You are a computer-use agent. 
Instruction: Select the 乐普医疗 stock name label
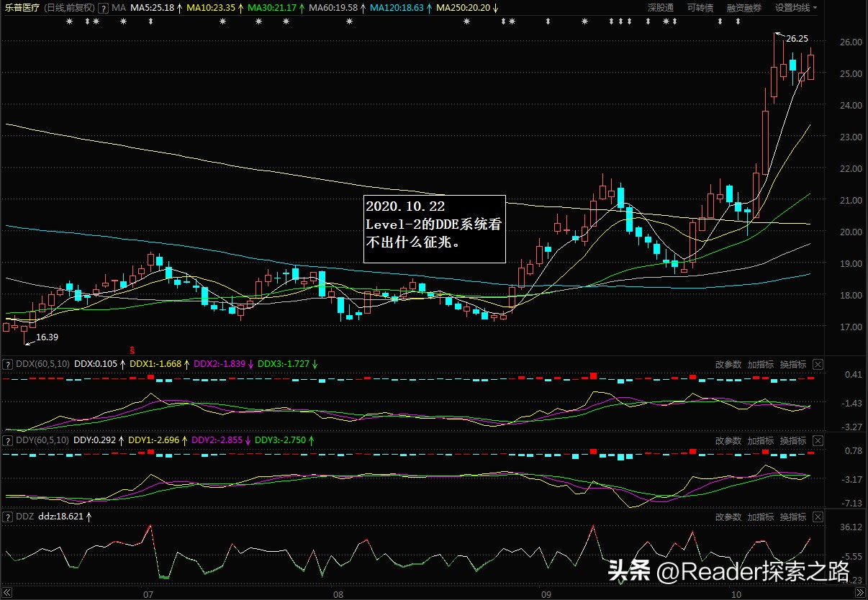pos(22,8)
